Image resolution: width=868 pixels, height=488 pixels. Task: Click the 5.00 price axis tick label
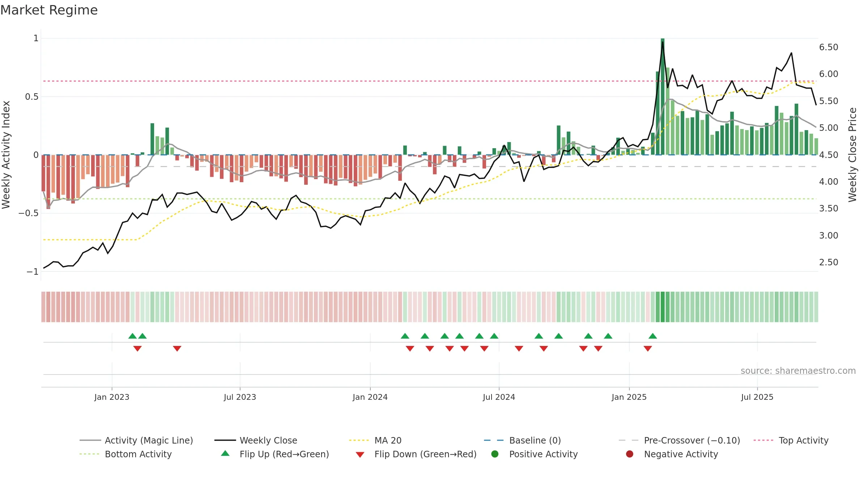pyautogui.click(x=829, y=128)
